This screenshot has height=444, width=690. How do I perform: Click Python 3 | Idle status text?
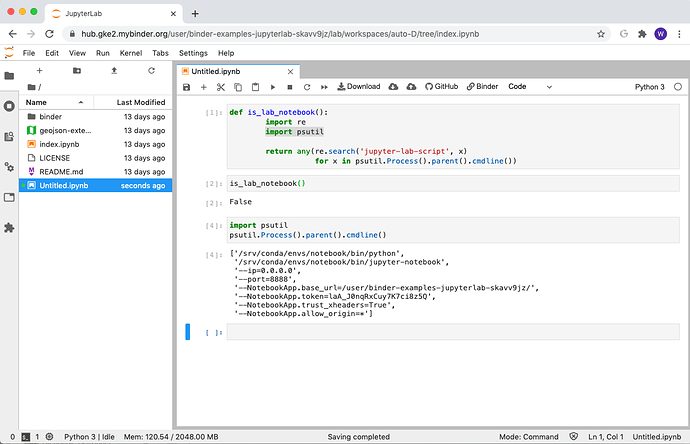[x=89, y=437]
